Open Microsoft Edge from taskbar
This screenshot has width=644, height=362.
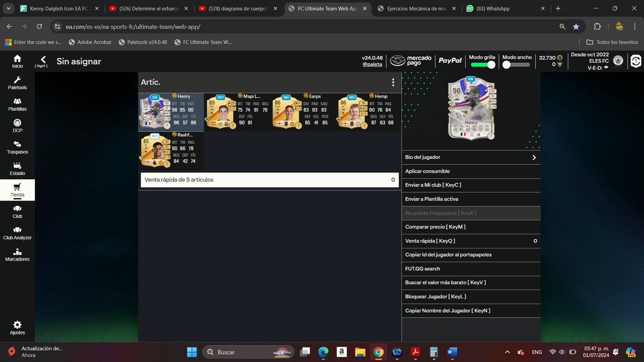point(323,352)
